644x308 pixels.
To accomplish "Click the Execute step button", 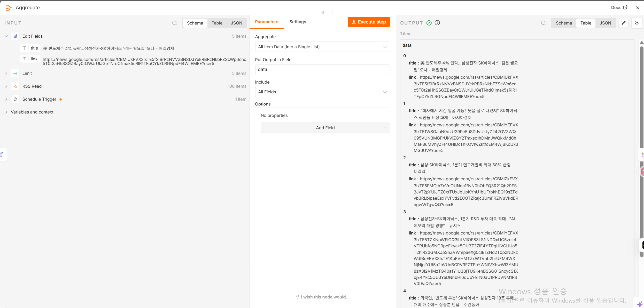I will pos(369,22).
